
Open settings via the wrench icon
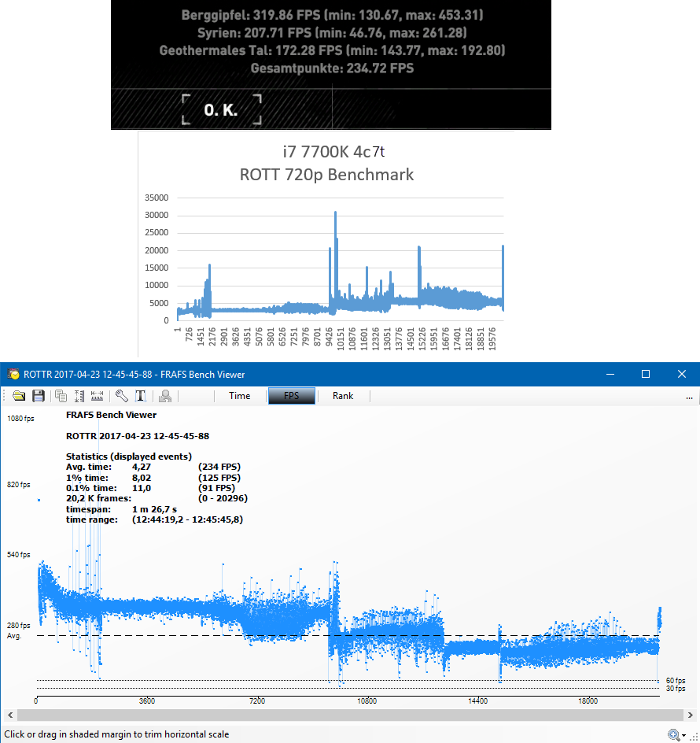(121, 396)
